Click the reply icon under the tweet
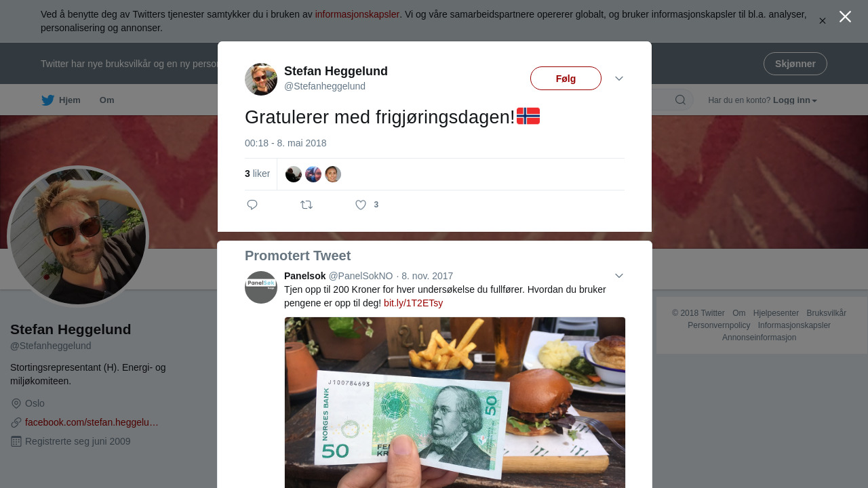 point(252,205)
